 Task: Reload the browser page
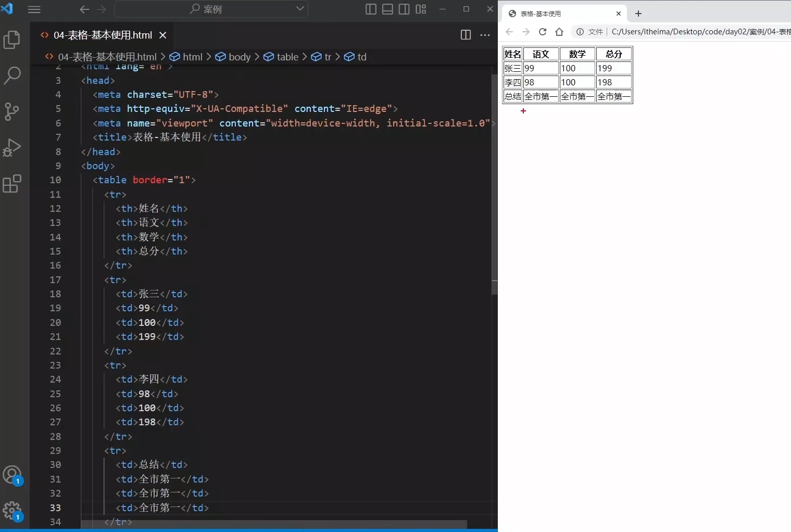click(543, 32)
